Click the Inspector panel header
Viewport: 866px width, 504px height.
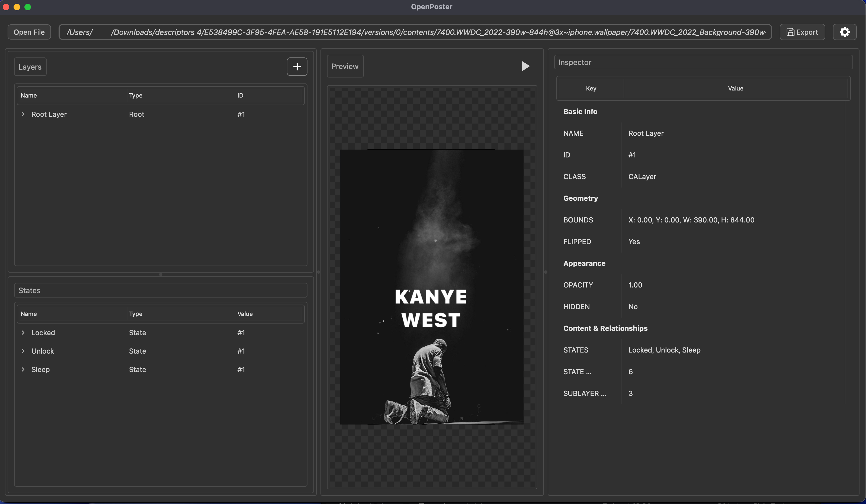(x=703, y=63)
